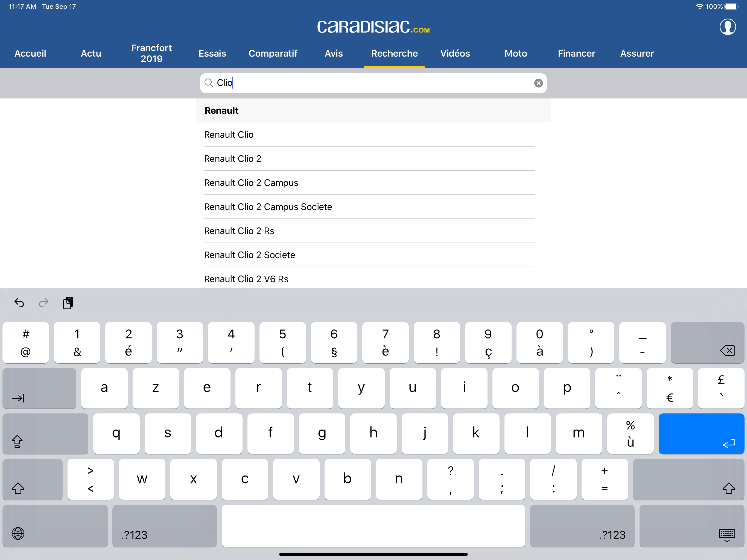Tap the 9 ç key
Screen dimensions: 747x560
(488, 343)
